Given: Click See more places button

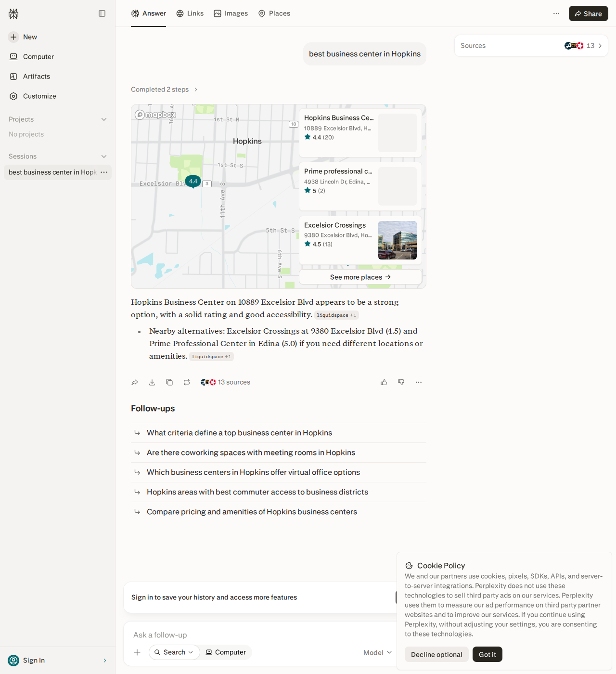Looking at the screenshot, I should point(360,277).
